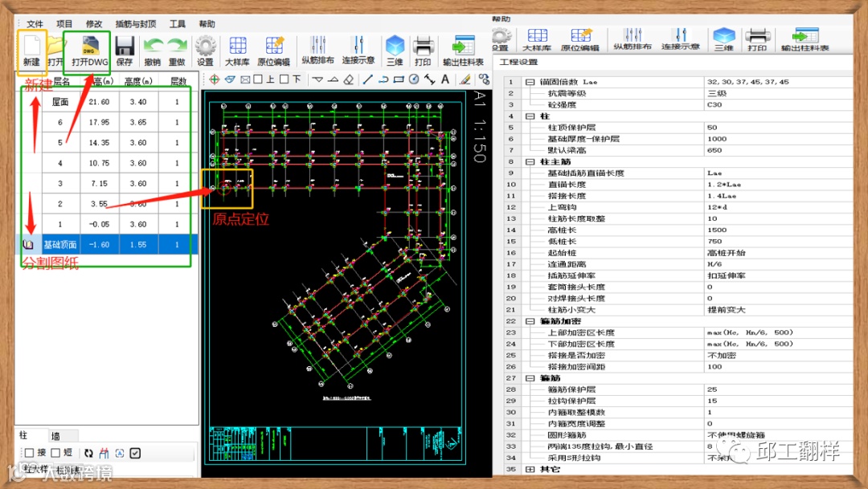This screenshot has width=868, height=489.
Task: Collapse the 箍筋 settings group
Action: tap(530, 378)
